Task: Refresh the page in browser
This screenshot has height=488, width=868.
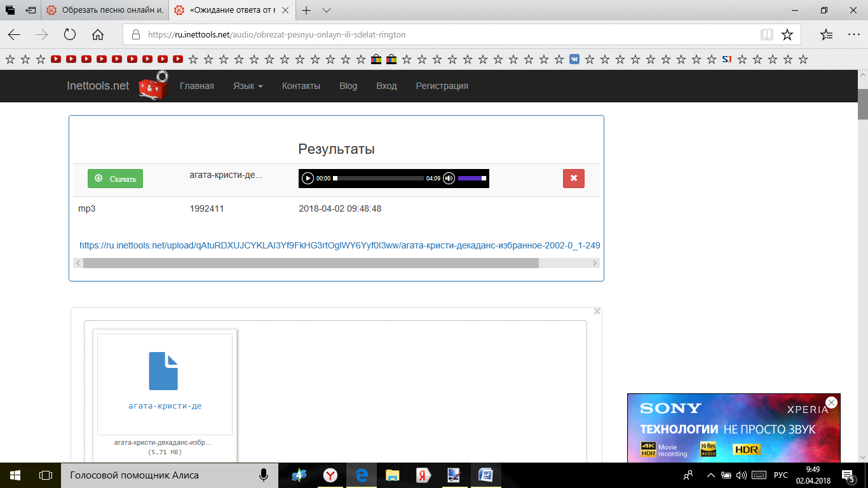Action: [x=70, y=35]
